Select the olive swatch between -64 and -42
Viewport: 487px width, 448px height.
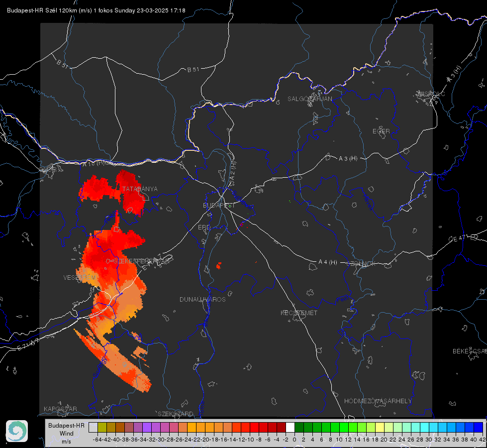click(x=102, y=427)
